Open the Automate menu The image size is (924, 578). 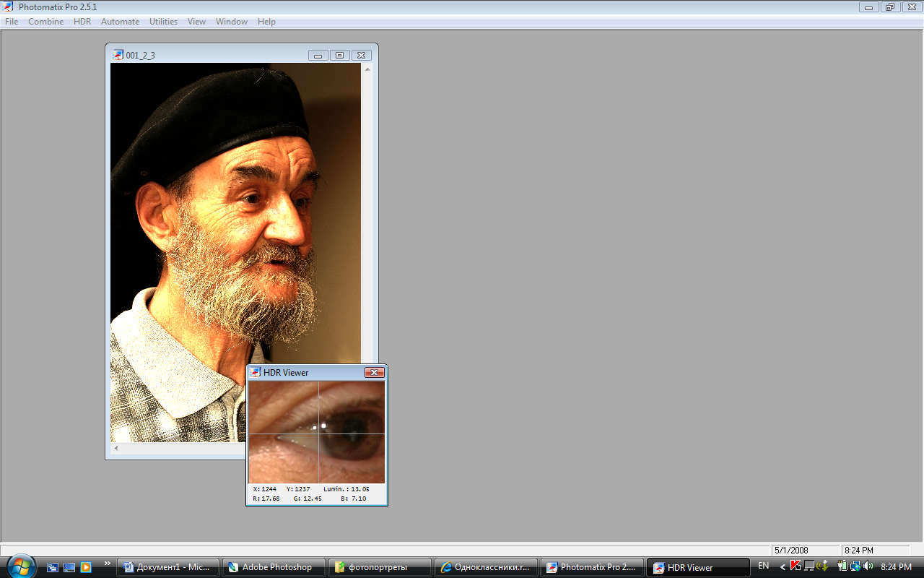[x=120, y=22]
